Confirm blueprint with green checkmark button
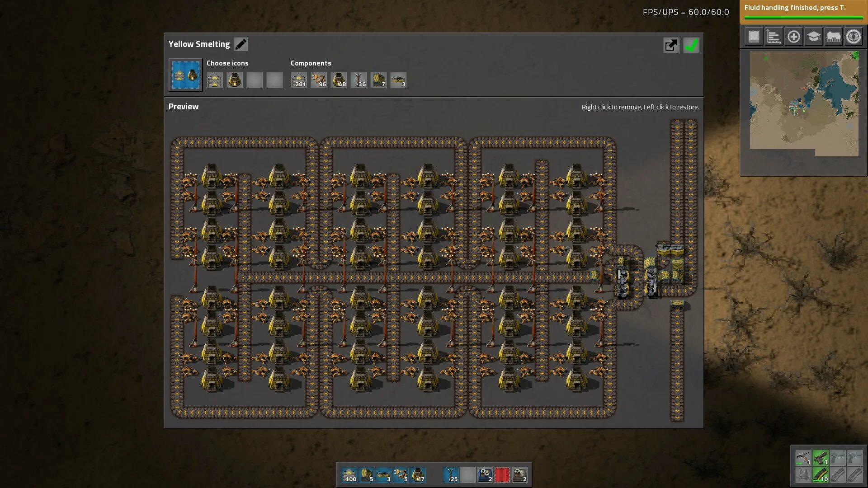The width and height of the screenshot is (868, 488). 691,45
